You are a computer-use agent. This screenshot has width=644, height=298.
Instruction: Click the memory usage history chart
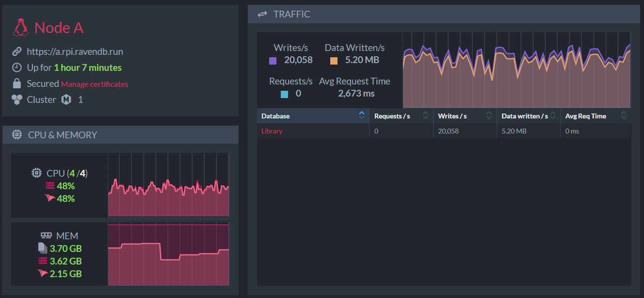[x=168, y=254]
